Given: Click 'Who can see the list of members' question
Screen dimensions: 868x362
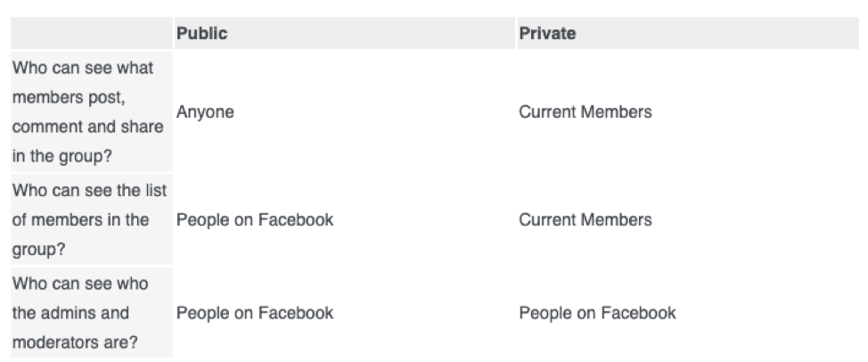Looking at the screenshot, I should pyautogui.click(x=90, y=190).
